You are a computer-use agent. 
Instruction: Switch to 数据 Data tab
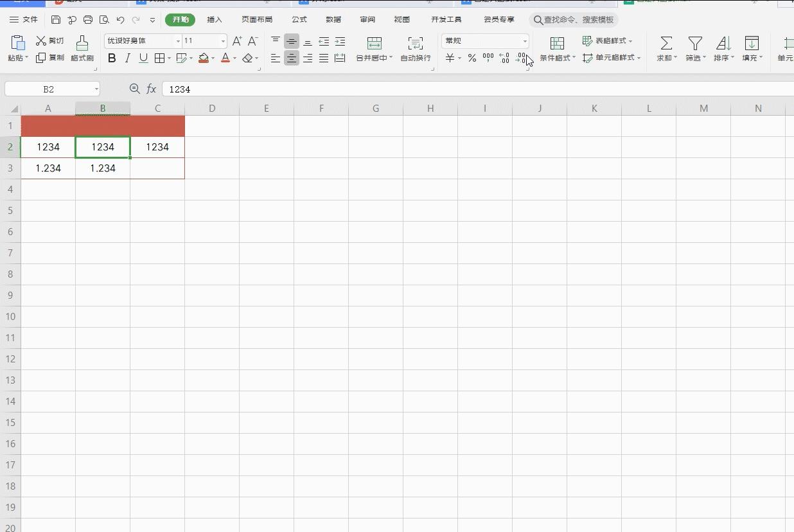coord(333,20)
